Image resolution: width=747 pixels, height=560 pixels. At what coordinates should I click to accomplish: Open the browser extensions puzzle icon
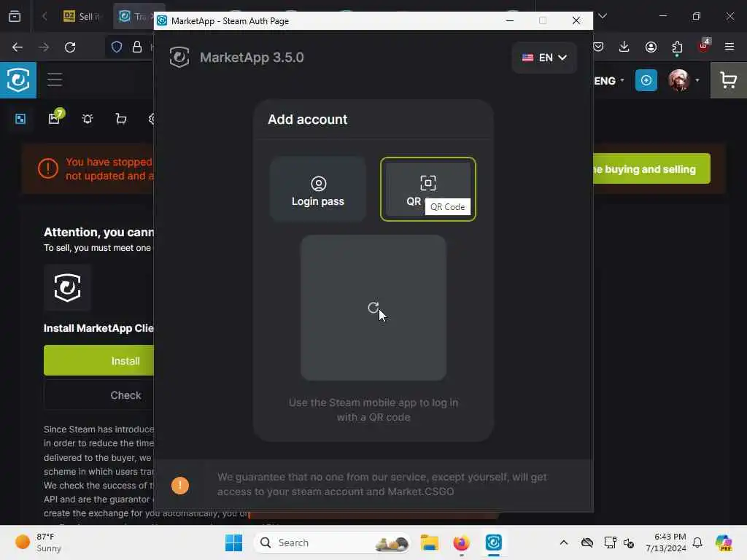(677, 47)
